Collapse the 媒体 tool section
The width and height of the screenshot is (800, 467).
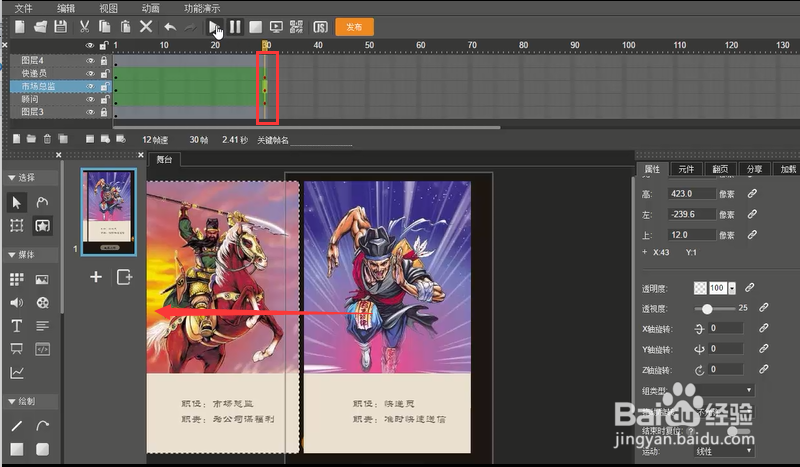(11, 255)
